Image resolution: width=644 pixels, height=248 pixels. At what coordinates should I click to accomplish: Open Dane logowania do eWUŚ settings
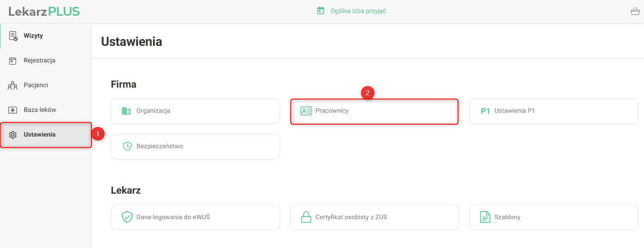coord(195,217)
